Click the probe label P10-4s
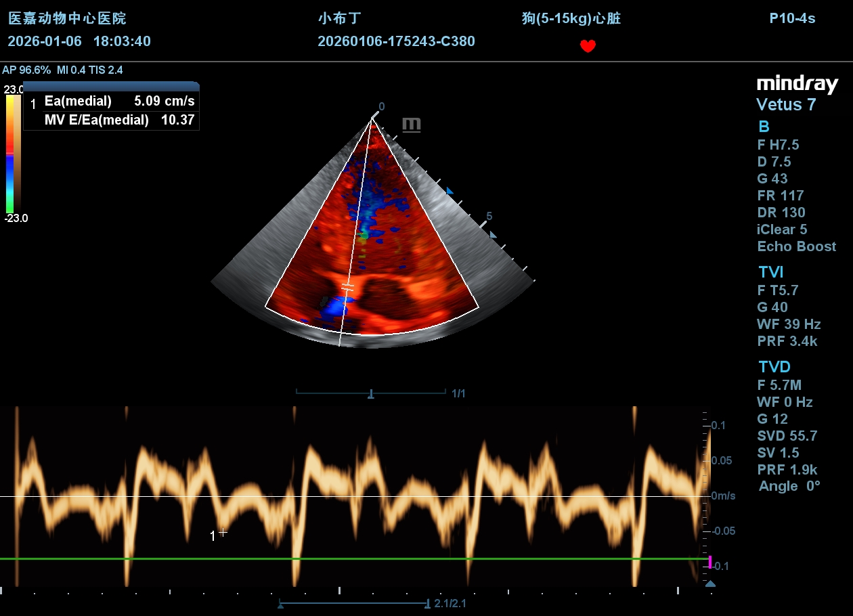The width and height of the screenshot is (853, 616). pyautogui.click(x=792, y=18)
